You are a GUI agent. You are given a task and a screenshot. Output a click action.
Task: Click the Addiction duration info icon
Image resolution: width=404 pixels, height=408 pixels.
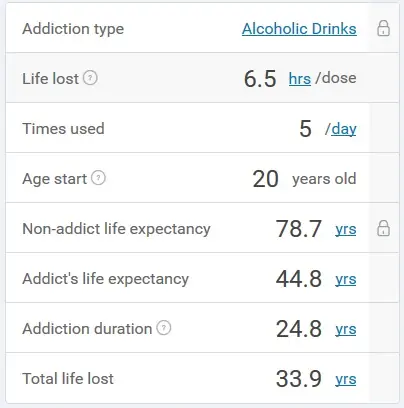pyautogui.click(x=164, y=328)
